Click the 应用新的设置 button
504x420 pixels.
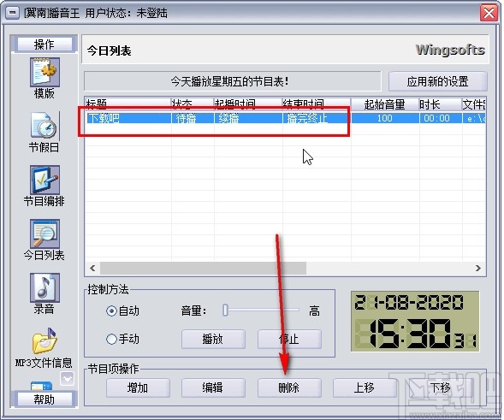pyautogui.click(x=438, y=81)
